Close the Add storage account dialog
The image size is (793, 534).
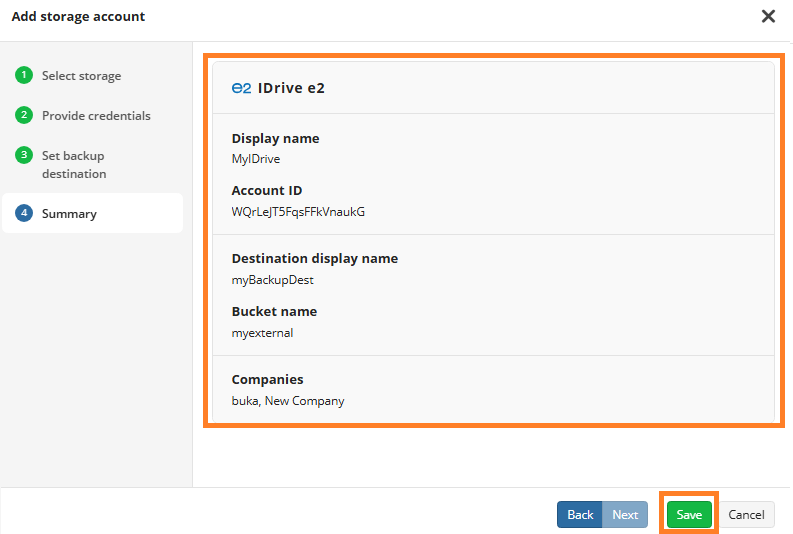[768, 16]
